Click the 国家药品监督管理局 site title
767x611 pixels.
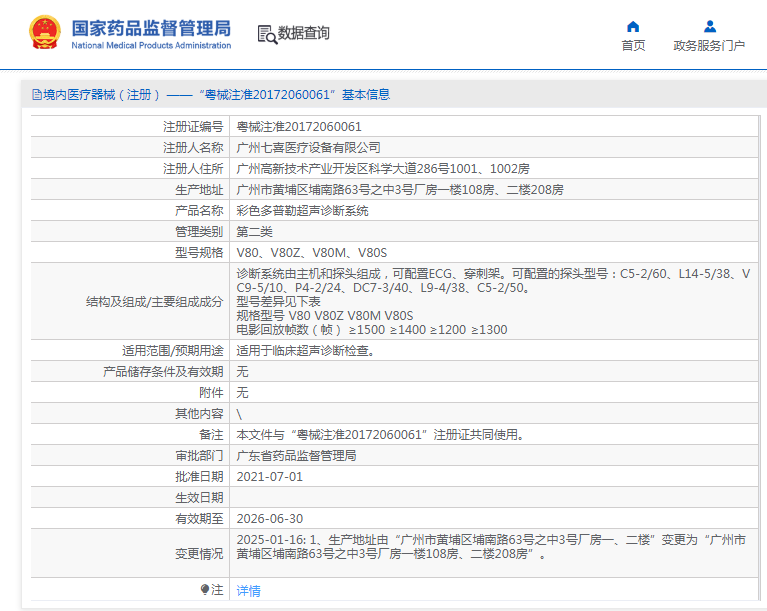click(151, 26)
